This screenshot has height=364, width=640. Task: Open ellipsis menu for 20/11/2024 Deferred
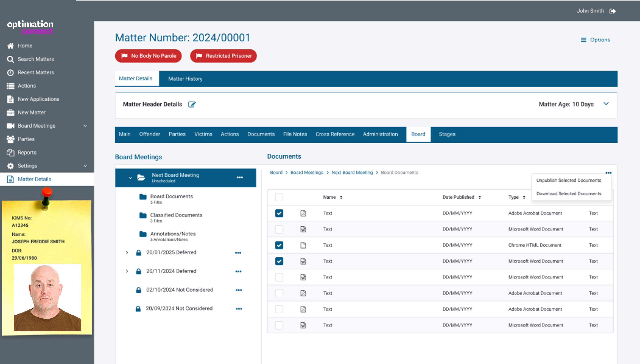pos(238,271)
